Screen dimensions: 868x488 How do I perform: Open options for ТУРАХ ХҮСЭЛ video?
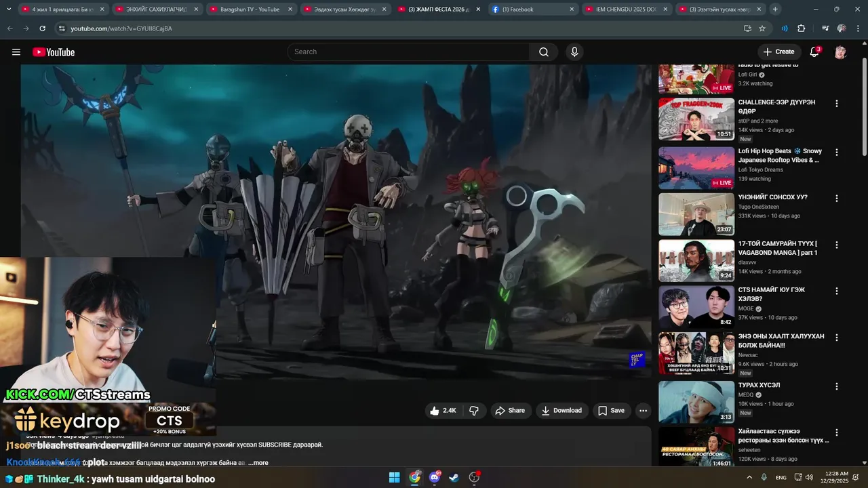click(836, 386)
